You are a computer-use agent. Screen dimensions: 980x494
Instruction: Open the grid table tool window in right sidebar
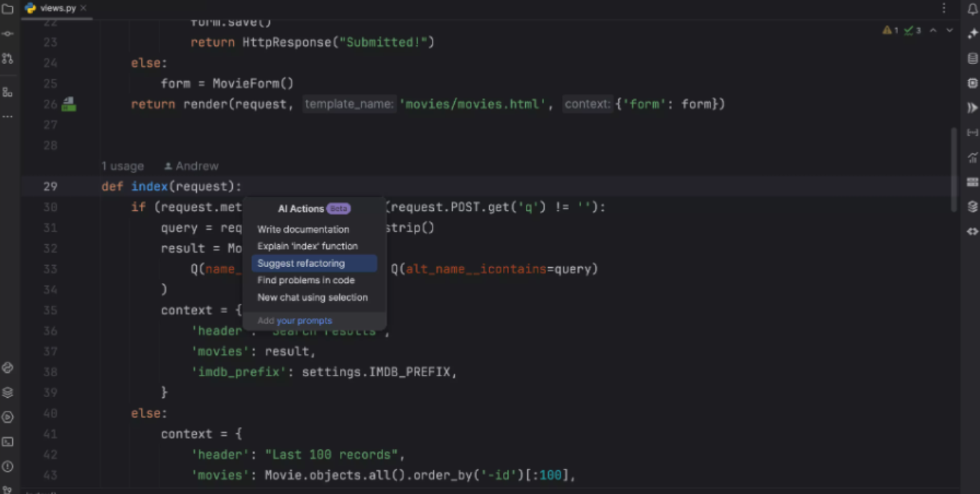coord(972,182)
